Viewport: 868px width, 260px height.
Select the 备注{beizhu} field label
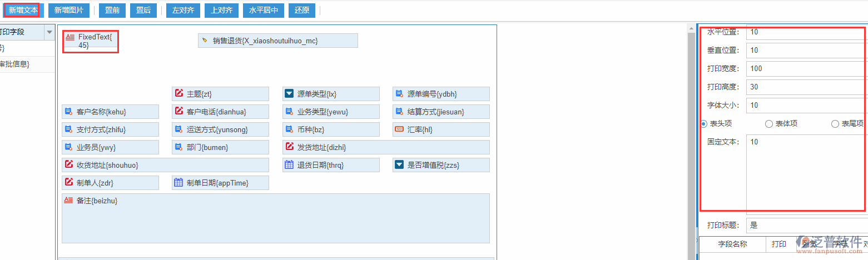pyautogui.click(x=97, y=201)
